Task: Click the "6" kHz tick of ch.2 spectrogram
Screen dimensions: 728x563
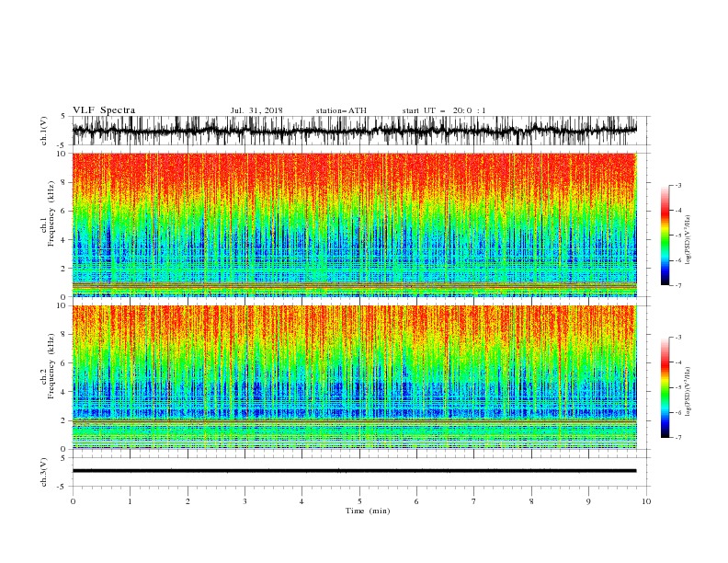Action: pos(64,362)
